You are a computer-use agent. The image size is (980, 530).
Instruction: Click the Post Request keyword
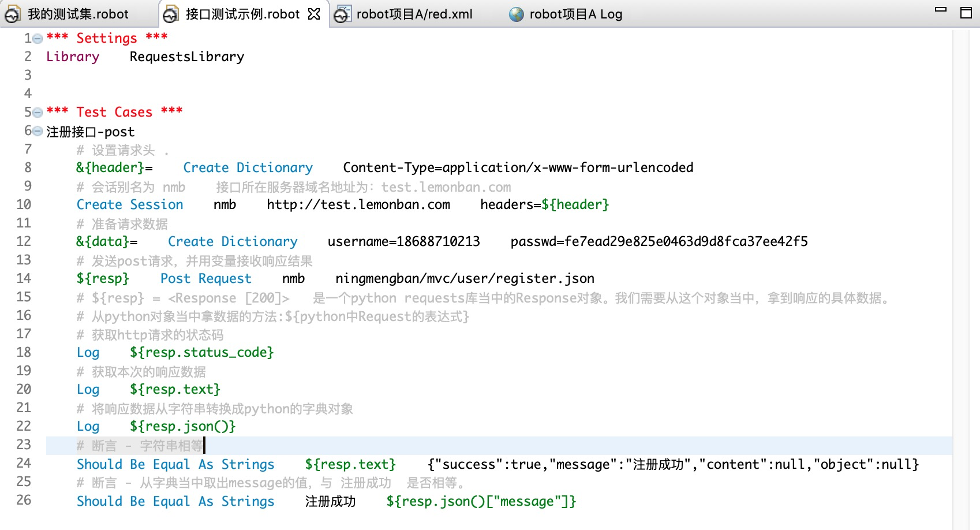205,278
